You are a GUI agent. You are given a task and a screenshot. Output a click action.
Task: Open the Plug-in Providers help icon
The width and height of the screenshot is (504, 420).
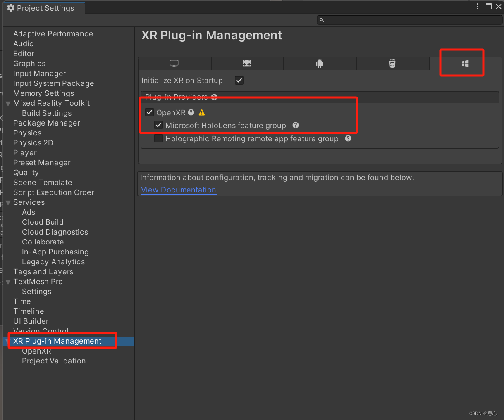pos(214,97)
